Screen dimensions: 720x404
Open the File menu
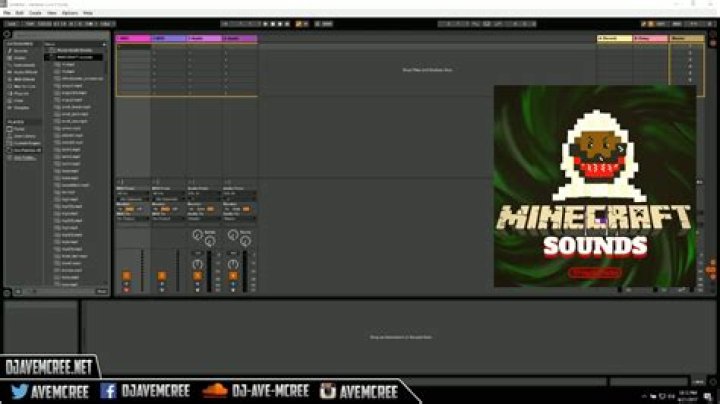7,13
